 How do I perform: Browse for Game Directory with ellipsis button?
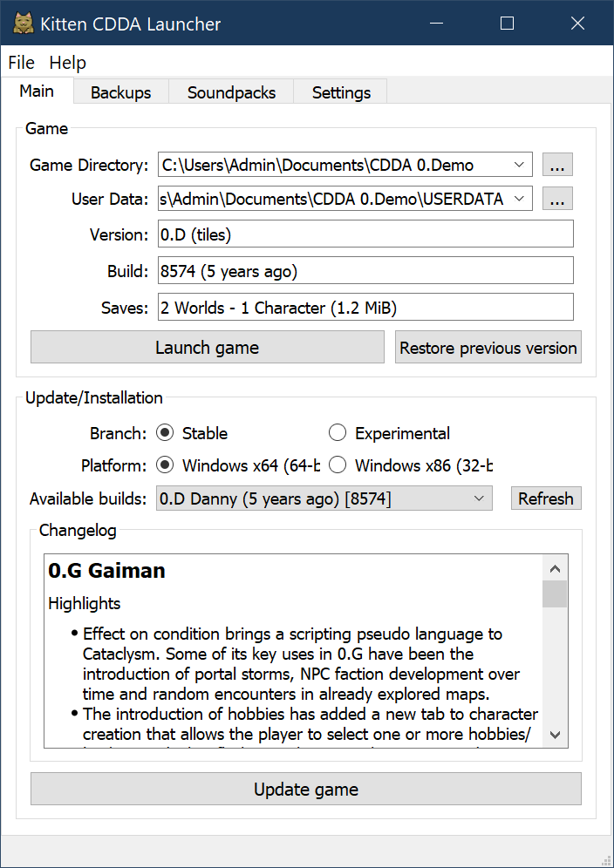click(x=557, y=165)
